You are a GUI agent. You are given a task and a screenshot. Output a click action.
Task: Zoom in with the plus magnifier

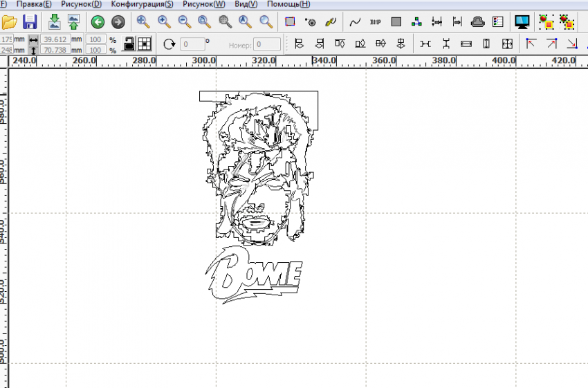164,22
